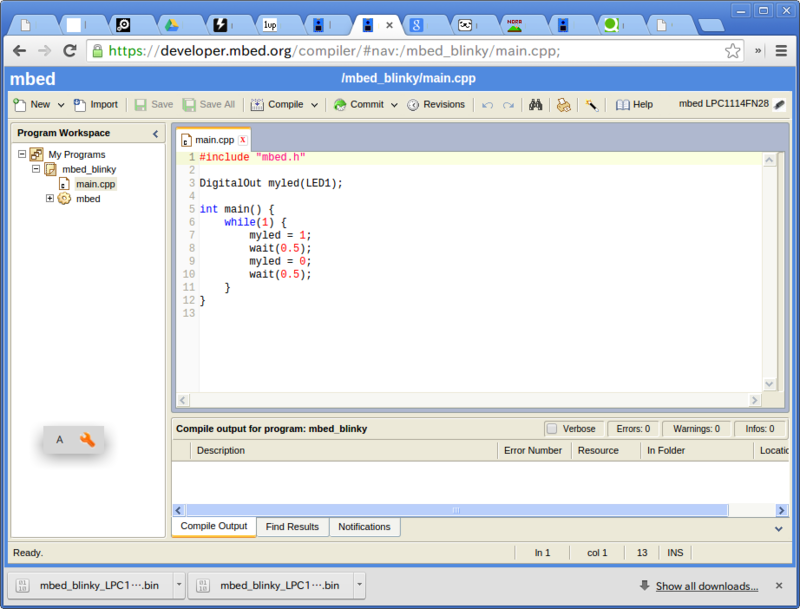Select the main.cpp editor tab

pos(215,140)
